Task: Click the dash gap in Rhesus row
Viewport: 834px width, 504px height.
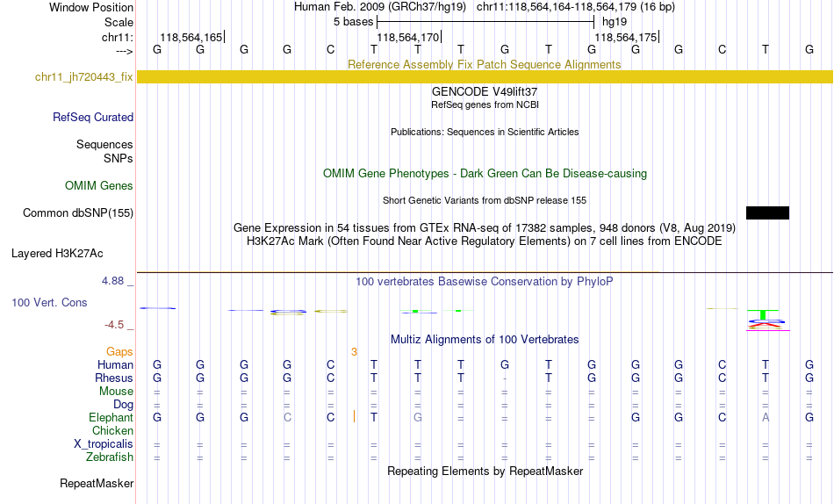Action: 504,378
